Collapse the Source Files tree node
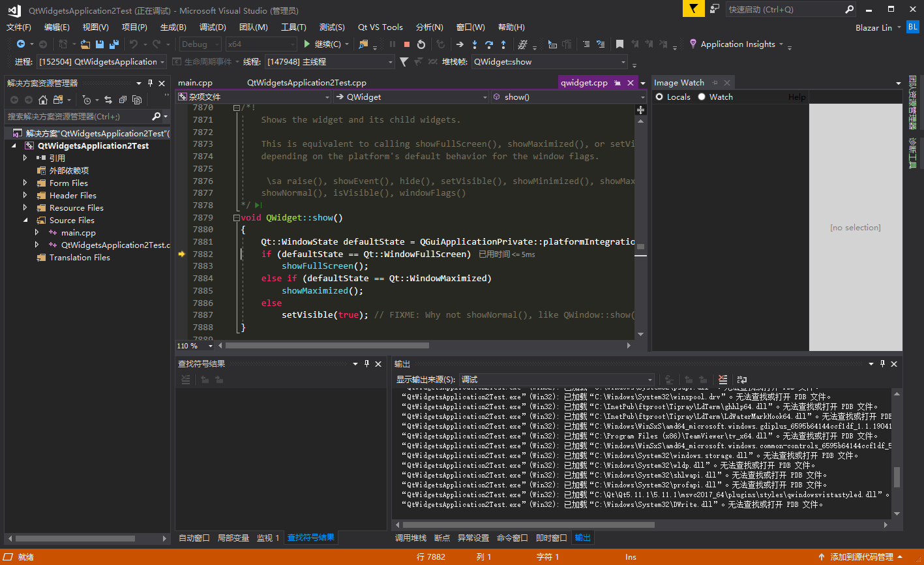Image resolution: width=924 pixels, height=565 pixels. tap(25, 220)
